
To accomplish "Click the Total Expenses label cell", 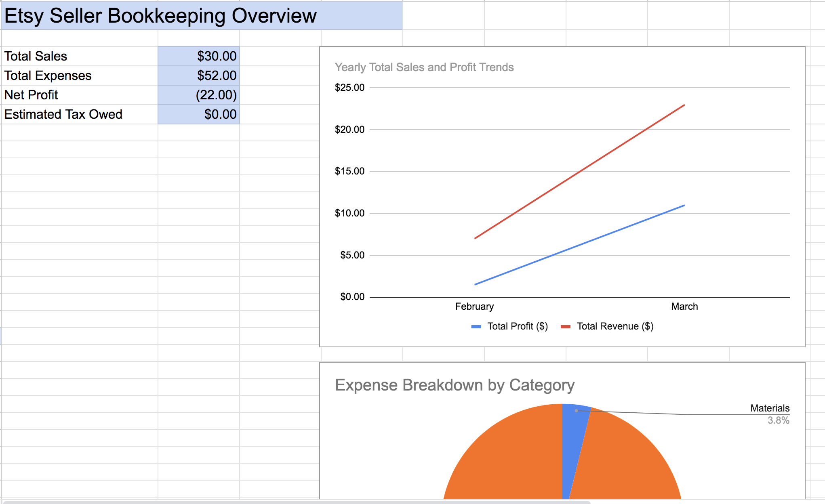I will [48, 76].
